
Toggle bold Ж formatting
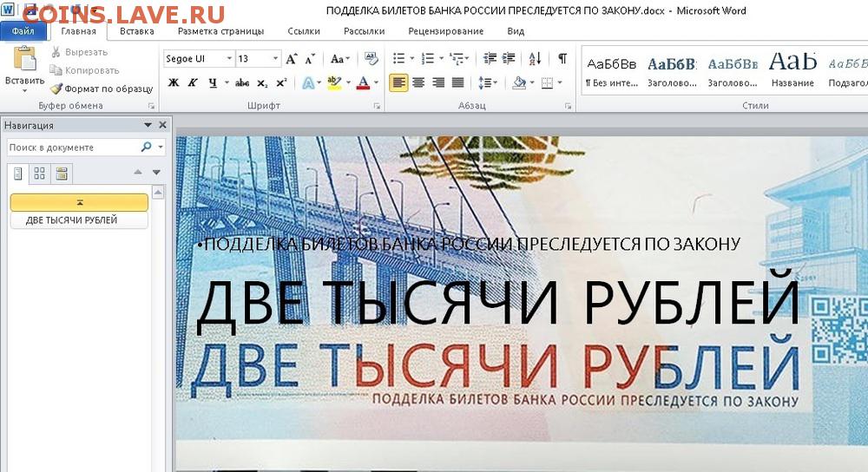tap(174, 83)
